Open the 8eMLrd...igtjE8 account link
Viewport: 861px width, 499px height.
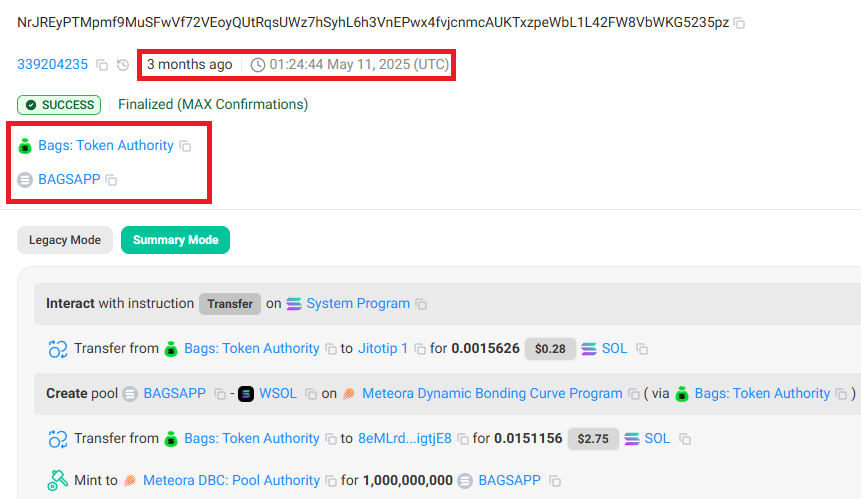405,439
